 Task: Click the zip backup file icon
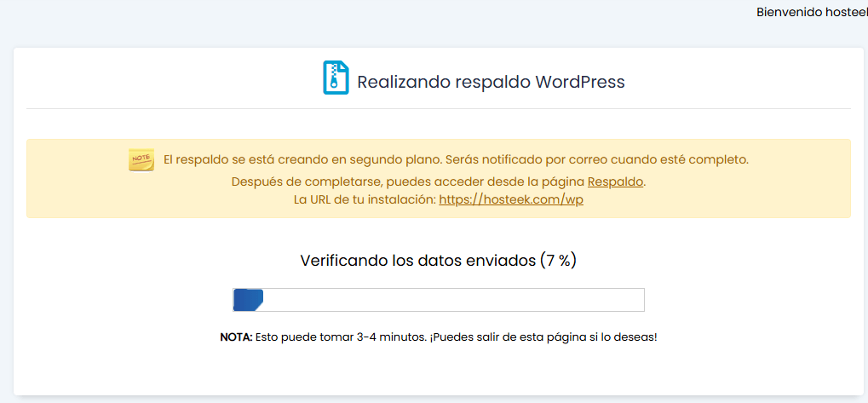pos(336,78)
